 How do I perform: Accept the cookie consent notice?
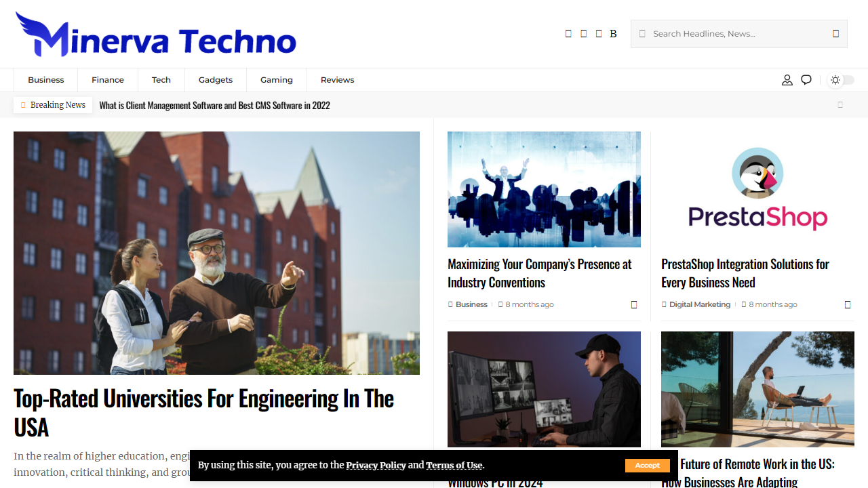[x=647, y=466]
